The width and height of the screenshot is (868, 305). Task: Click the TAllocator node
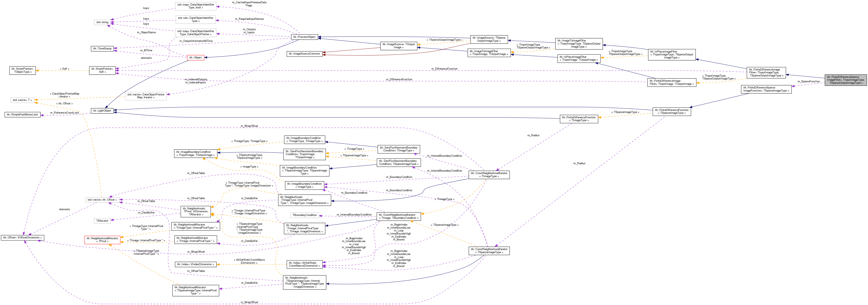tap(102, 221)
